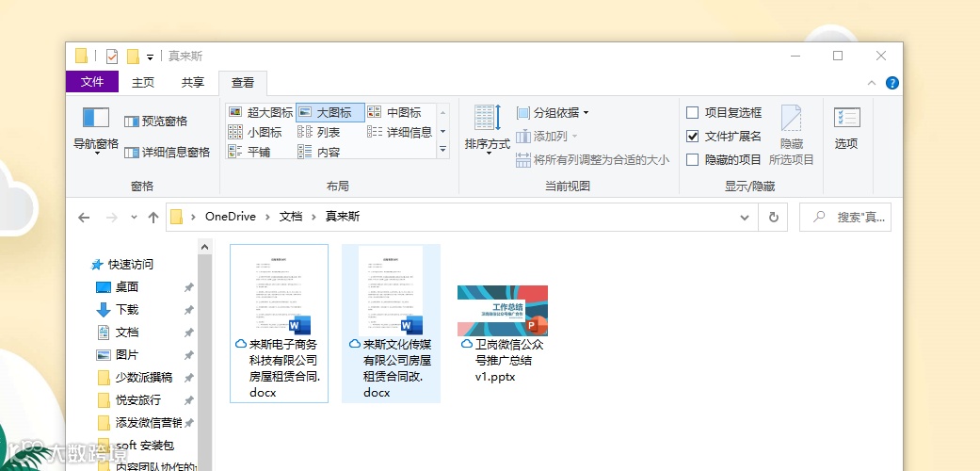Expand the address bar history dropdown
980x471 pixels.
[745, 217]
